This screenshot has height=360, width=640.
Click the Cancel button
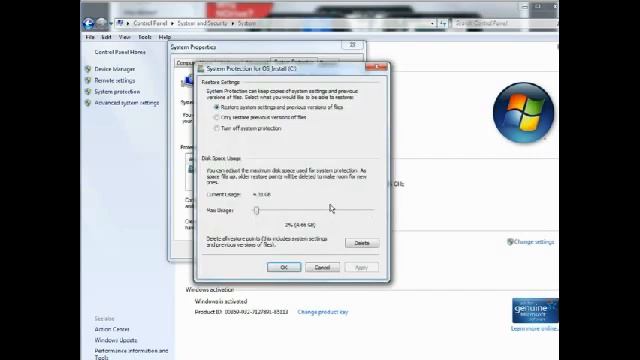[x=322, y=267]
